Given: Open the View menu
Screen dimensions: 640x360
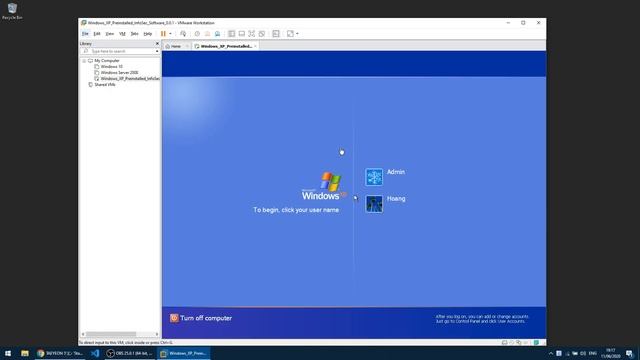Looking at the screenshot, I should [110, 34].
